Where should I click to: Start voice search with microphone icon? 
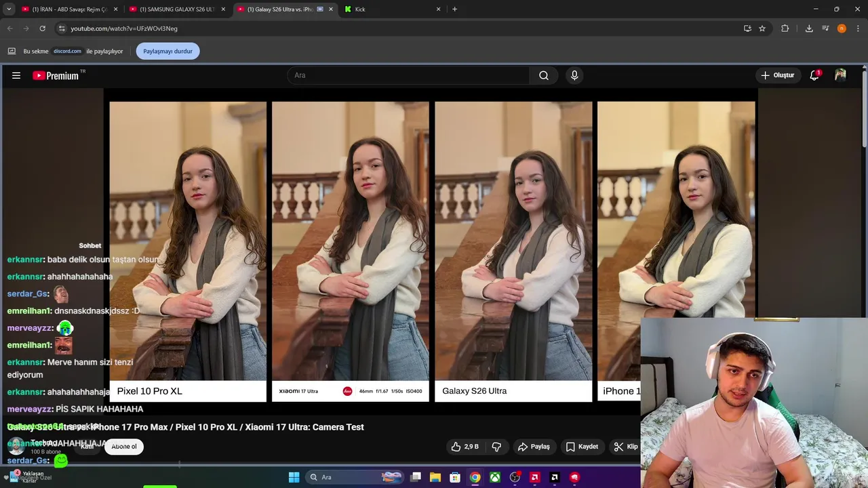click(574, 76)
